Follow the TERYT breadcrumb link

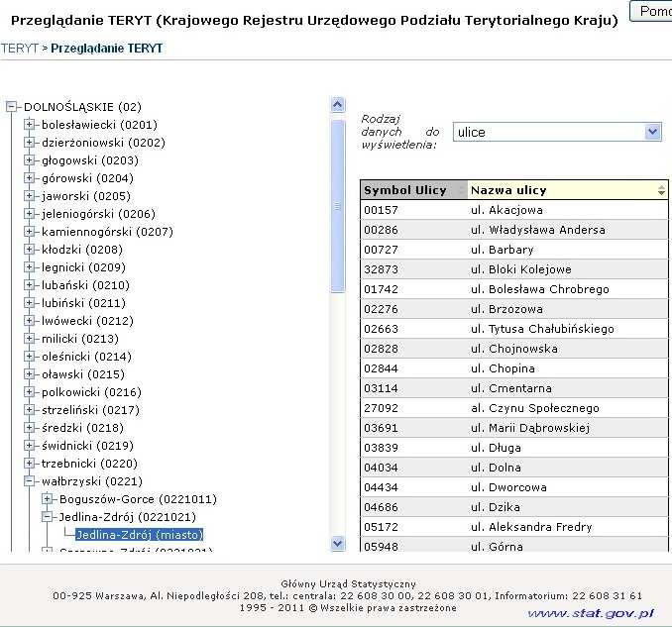click(x=19, y=48)
